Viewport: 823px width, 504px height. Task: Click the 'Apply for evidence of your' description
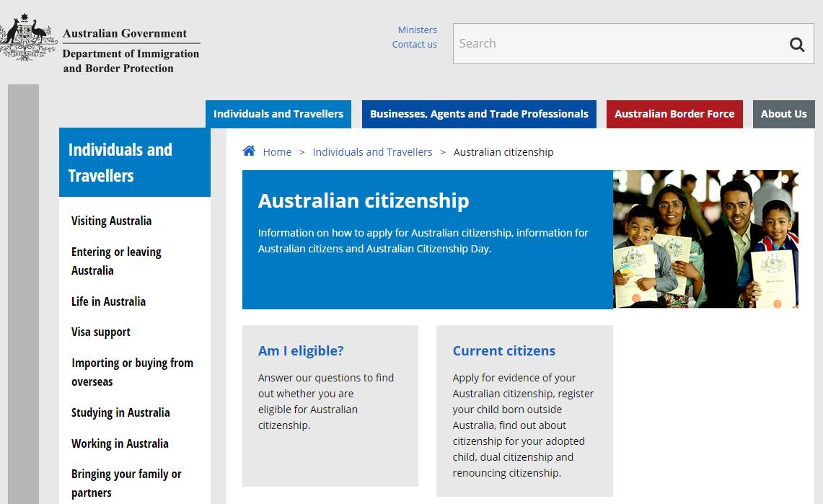(523, 425)
